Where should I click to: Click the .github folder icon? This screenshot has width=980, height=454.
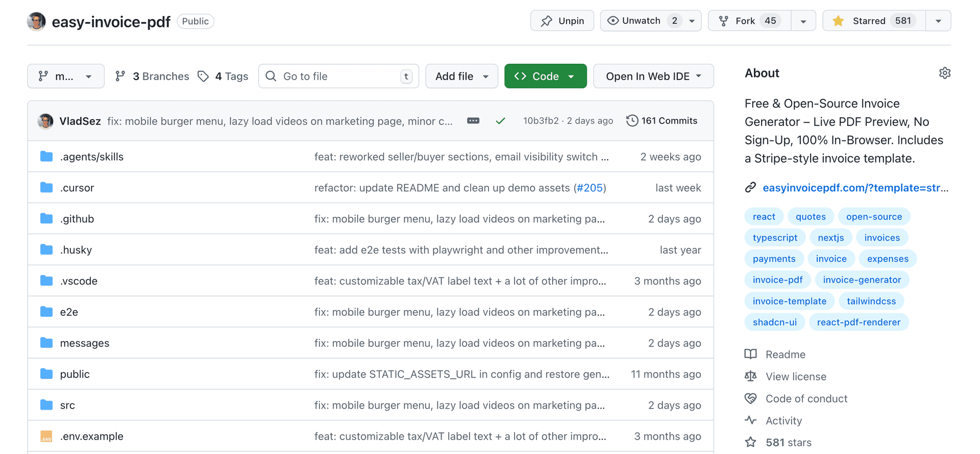[46, 218]
